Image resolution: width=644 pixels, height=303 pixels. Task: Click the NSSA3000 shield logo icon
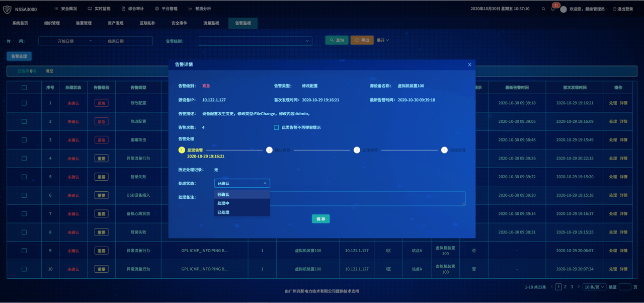pos(7,9)
